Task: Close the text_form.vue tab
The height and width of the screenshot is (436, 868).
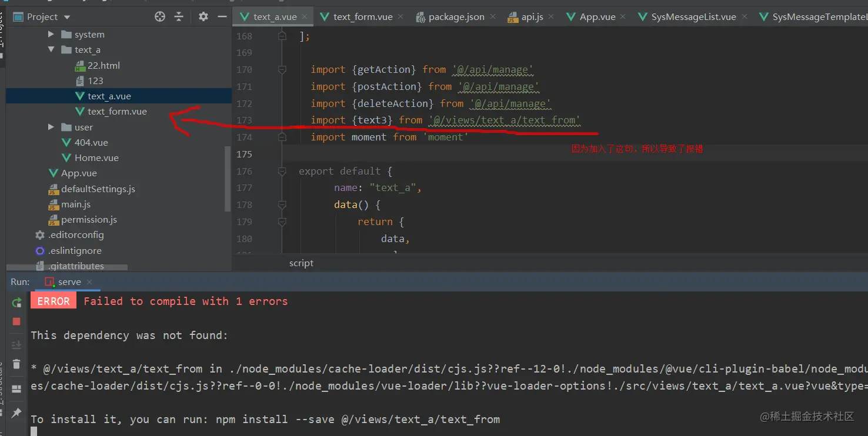Action: tap(400, 17)
